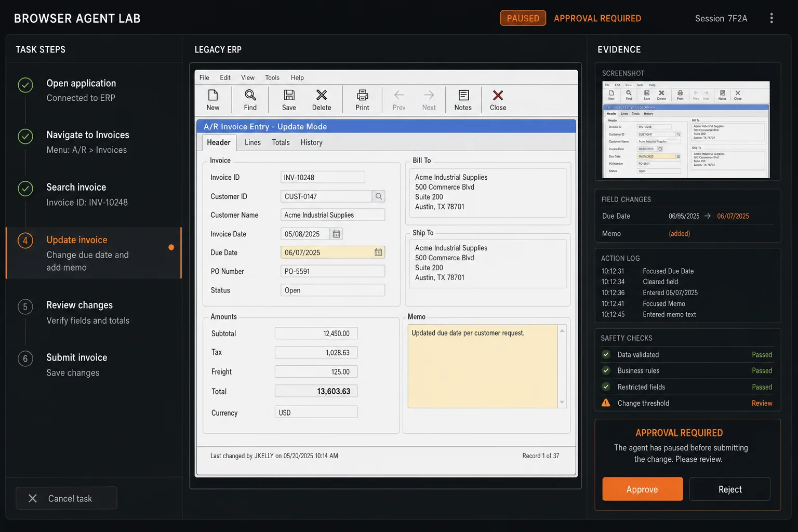Click the Total amount 13,603.63
The width and height of the screenshot is (798, 532).
[316, 391]
